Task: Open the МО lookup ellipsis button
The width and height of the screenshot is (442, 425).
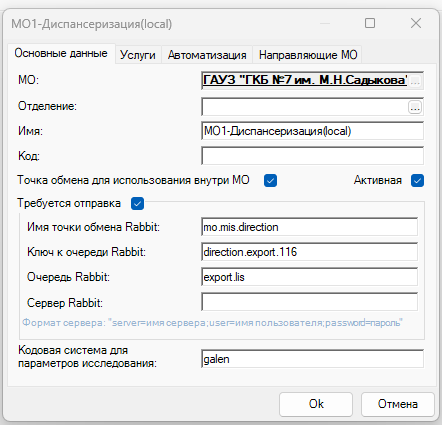Action: click(x=416, y=80)
